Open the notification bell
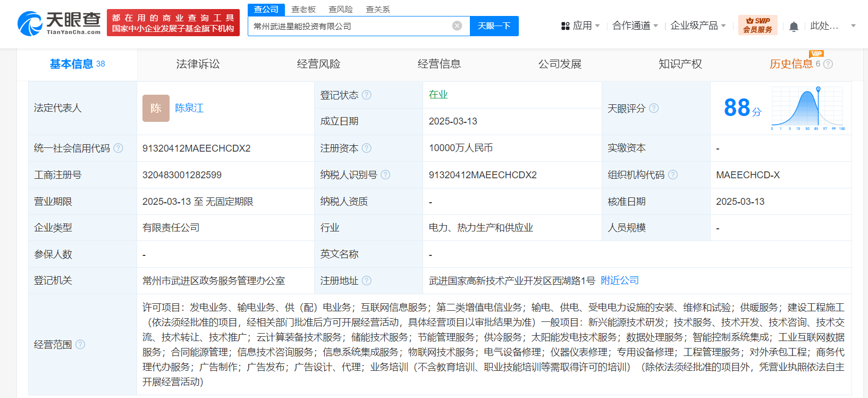Screen dimensions: 868x398 click(x=794, y=26)
